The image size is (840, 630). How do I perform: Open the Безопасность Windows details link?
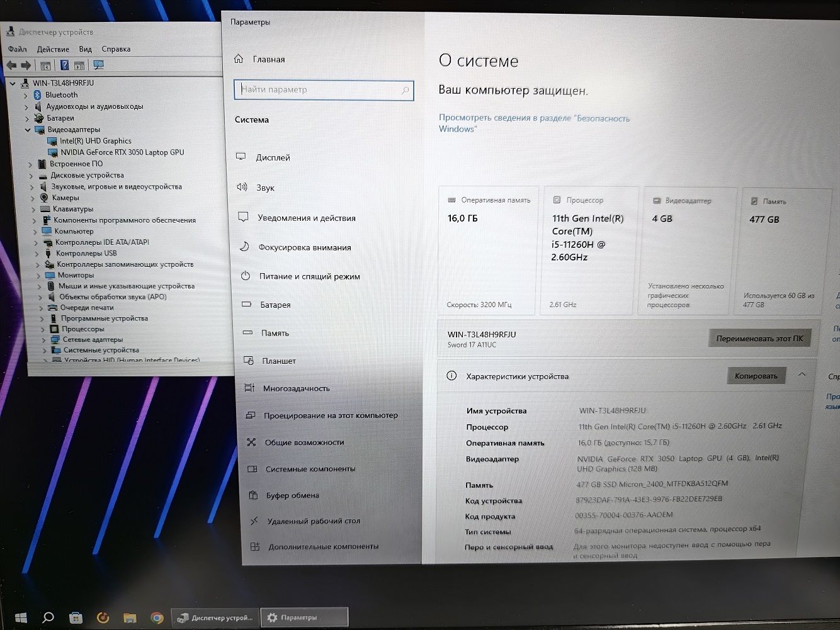coord(534,123)
